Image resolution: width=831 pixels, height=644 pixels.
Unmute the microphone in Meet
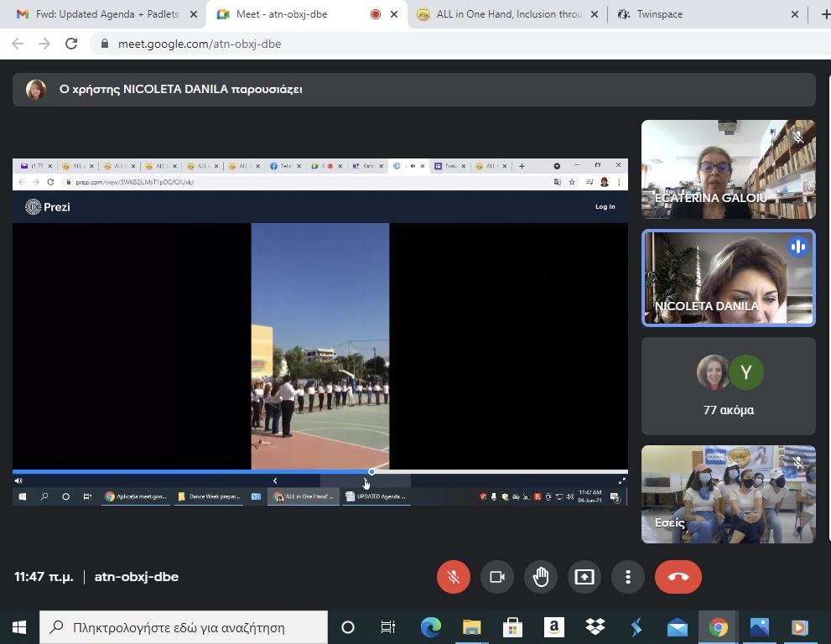(x=454, y=577)
